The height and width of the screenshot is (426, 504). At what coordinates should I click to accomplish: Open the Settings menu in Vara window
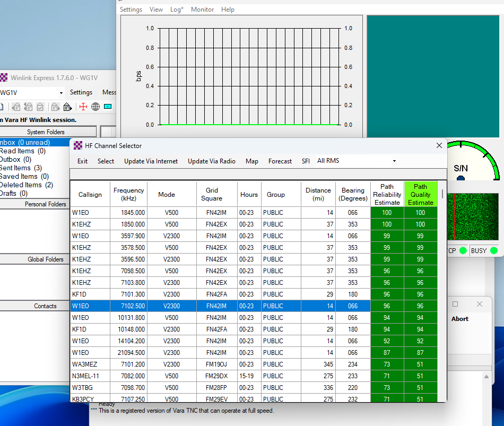[131, 10]
